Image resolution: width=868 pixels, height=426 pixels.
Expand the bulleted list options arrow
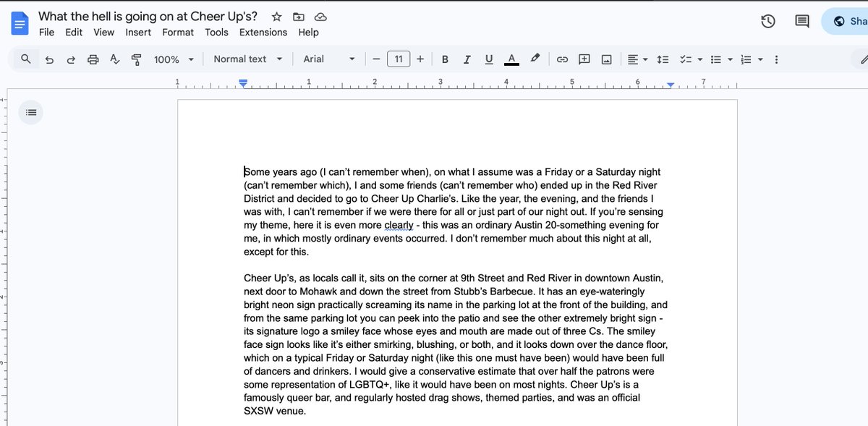point(731,59)
